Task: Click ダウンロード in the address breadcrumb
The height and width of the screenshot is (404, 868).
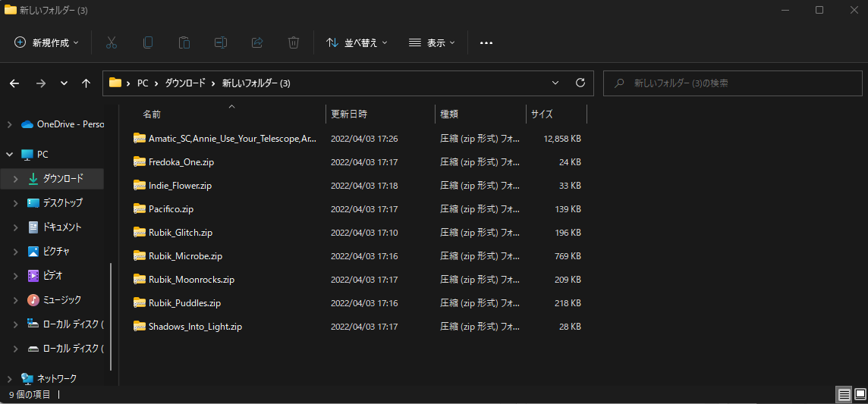Action: 185,83
